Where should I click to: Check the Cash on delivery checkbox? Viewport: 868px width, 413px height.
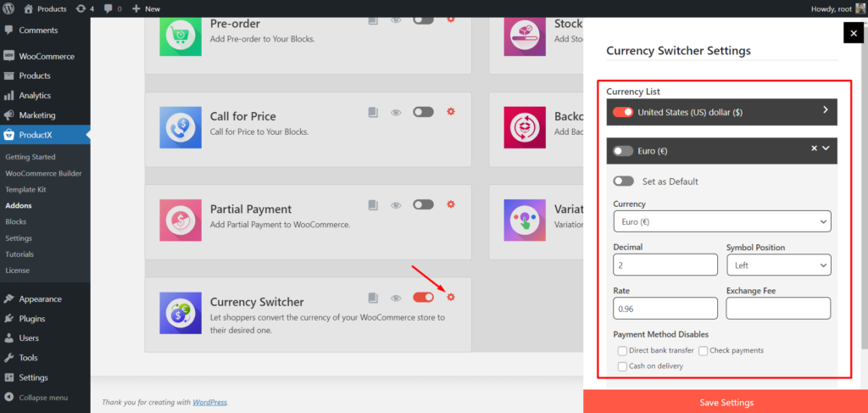623,366
